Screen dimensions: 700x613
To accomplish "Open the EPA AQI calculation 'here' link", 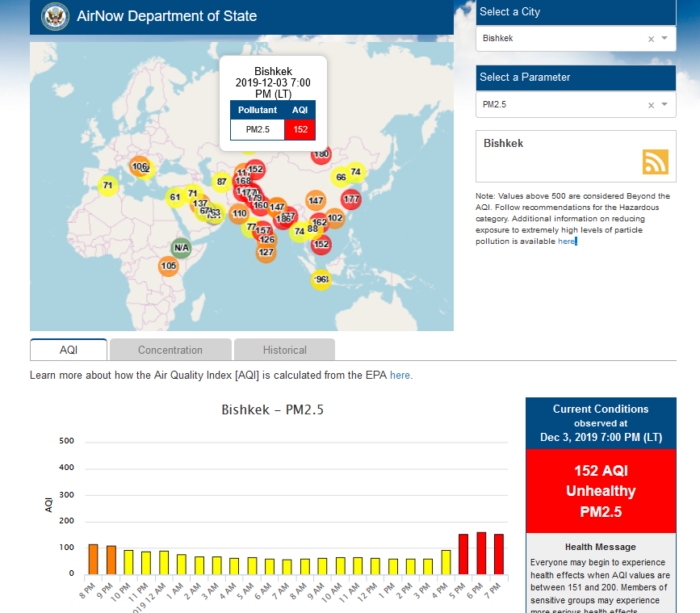I will pyautogui.click(x=400, y=376).
